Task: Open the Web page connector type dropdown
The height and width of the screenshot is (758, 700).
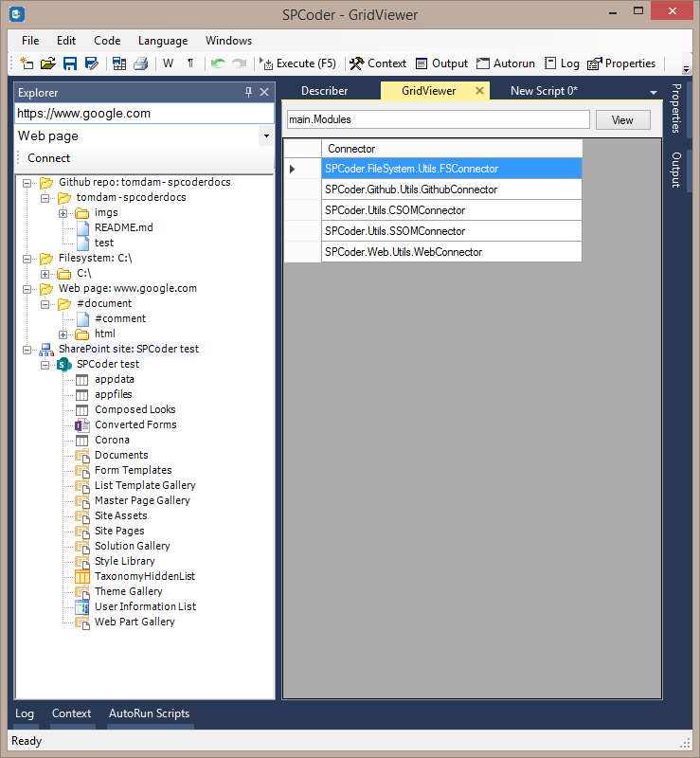Action: (x=266, y=135)
